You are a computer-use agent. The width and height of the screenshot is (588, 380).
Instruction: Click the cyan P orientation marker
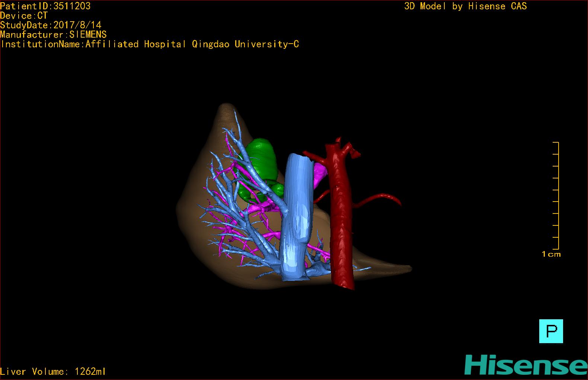click(551, 331)
